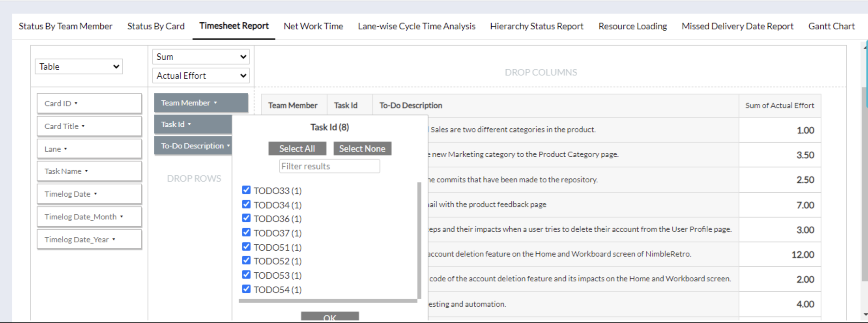Open the Actual Effort dropdown

point(201,76)
